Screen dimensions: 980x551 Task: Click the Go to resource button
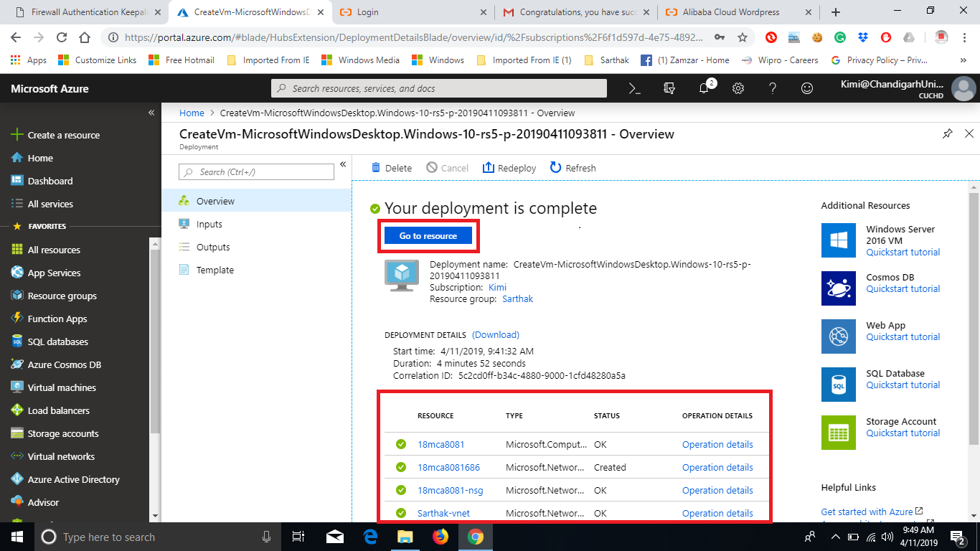(x=428, y=235)
